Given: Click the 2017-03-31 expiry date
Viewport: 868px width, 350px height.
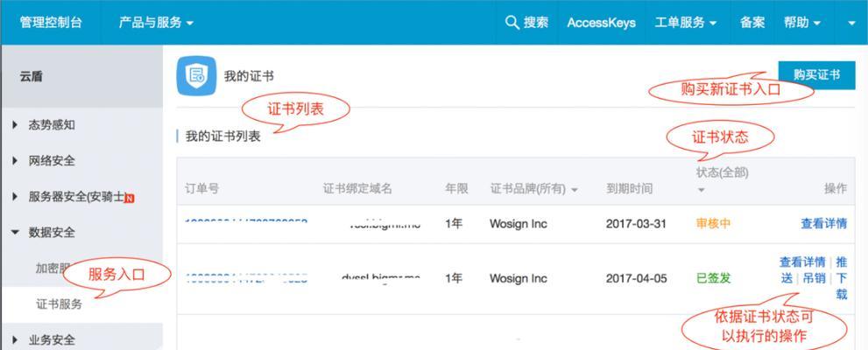Looking at the screenshot, I should coord(636,224).
